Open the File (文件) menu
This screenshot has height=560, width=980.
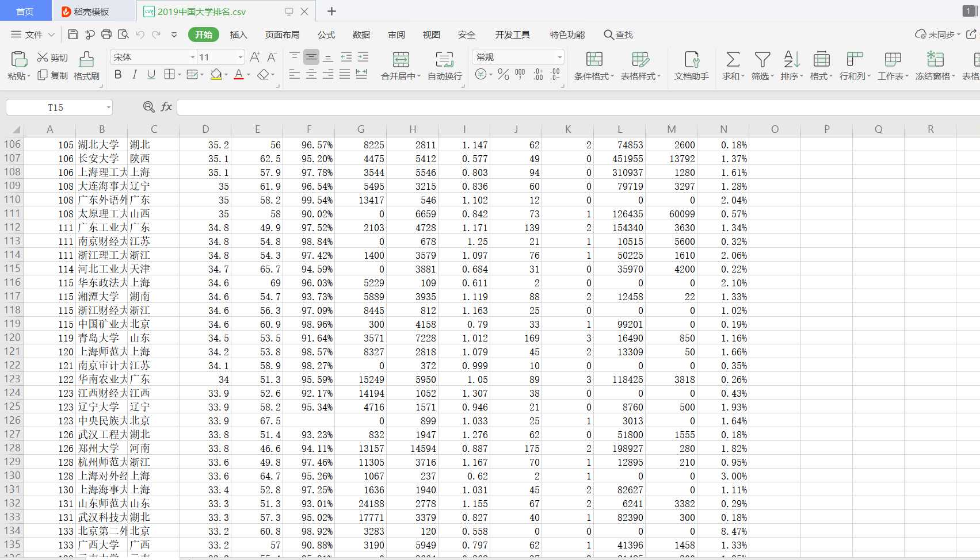[33, 34]
